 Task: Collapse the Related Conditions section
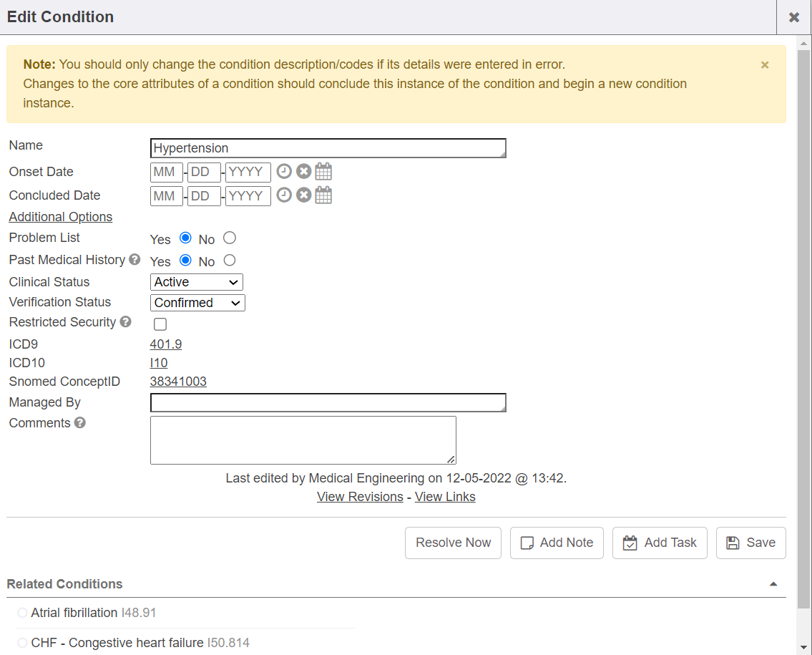coord(773,584)
